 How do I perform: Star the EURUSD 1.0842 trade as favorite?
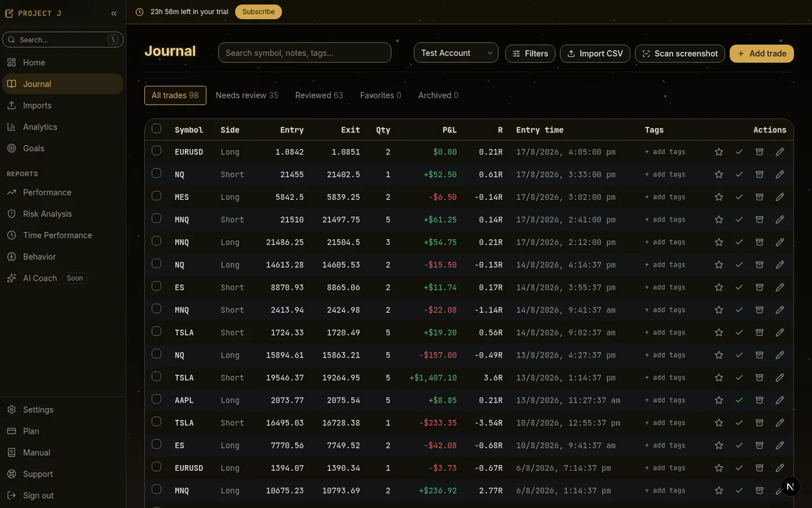719,152
